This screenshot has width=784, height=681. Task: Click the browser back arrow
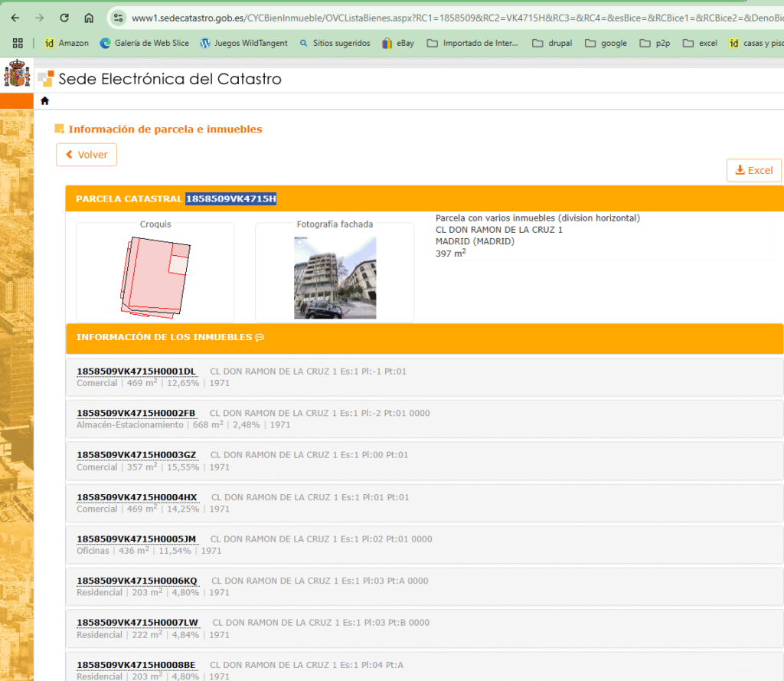[15, 18]
